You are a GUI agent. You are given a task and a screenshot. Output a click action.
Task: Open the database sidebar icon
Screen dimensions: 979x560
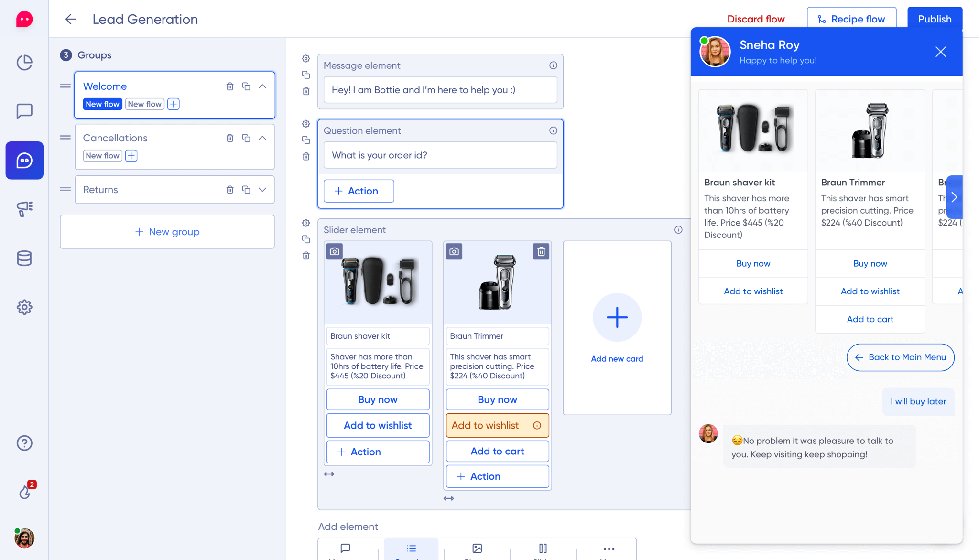(x=24, y=258)
